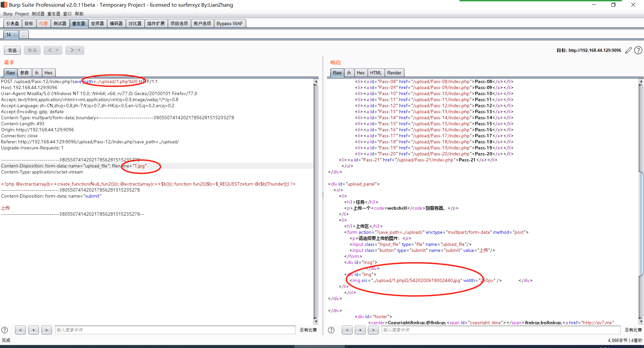Viewport: 644px width, 348px height.
Task: Select the response Raw tab
Action: 337,73
